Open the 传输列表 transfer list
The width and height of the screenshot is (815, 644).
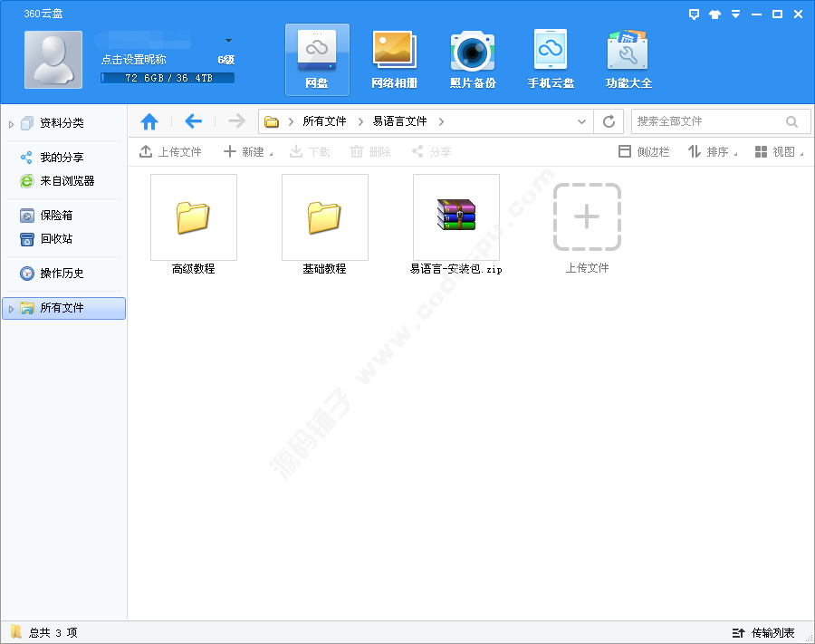[763, 632]
